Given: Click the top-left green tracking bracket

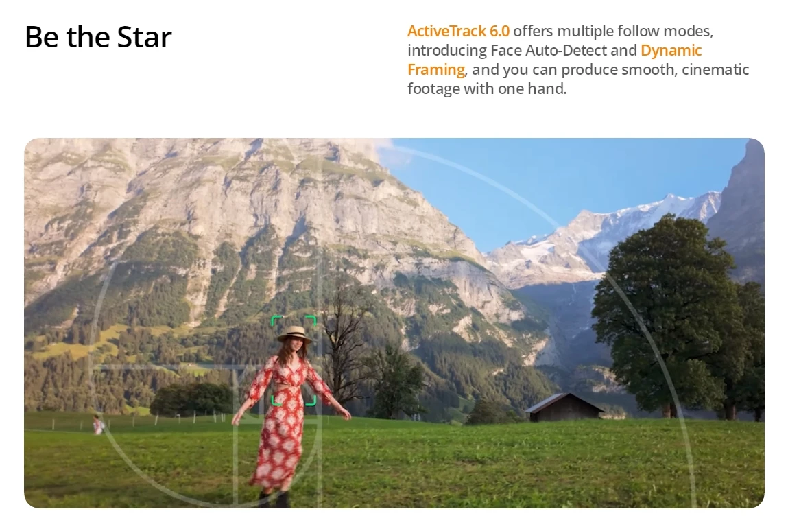Looking at the screenshot, I should click(x=276, y=320).
